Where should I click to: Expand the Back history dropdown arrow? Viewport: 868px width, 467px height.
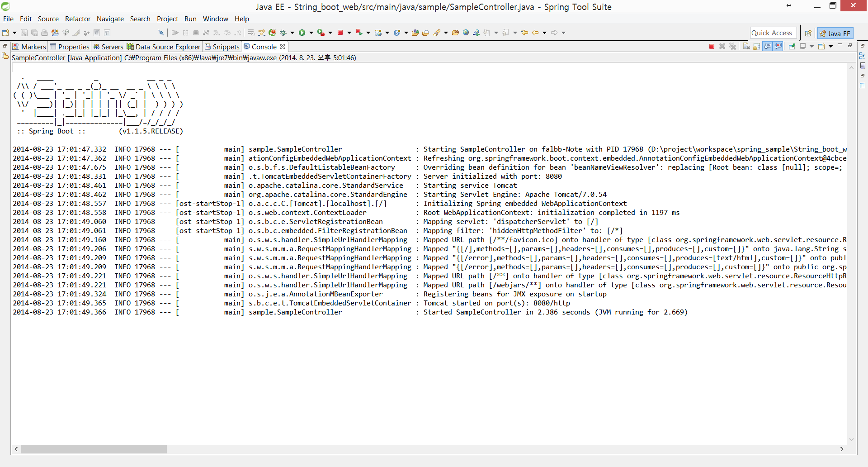click(x=544, y=33)
